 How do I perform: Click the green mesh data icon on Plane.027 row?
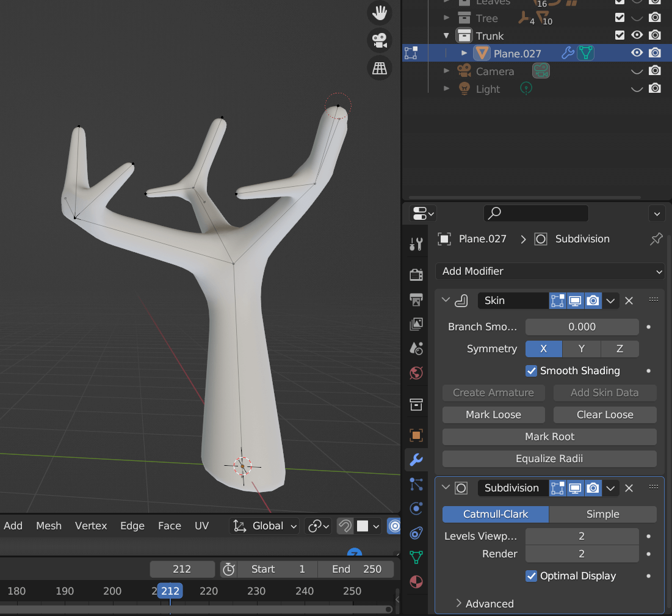[x=585, y=53]
